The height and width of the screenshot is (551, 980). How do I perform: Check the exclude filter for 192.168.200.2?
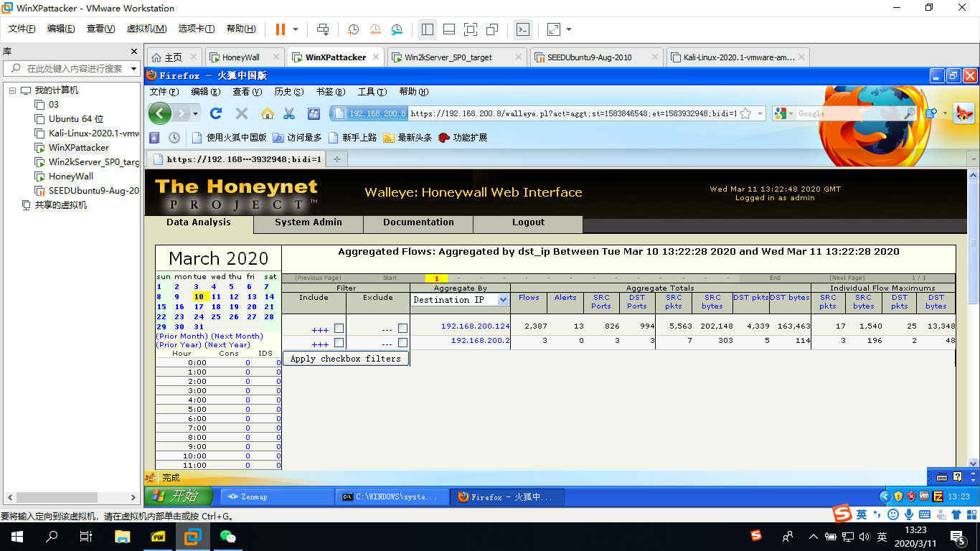402,343
